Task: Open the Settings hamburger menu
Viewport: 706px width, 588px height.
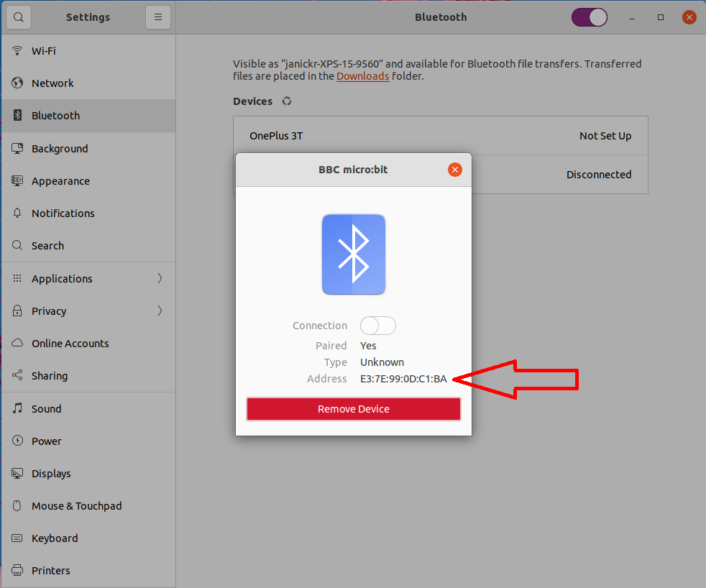Action: pos(158,17)
